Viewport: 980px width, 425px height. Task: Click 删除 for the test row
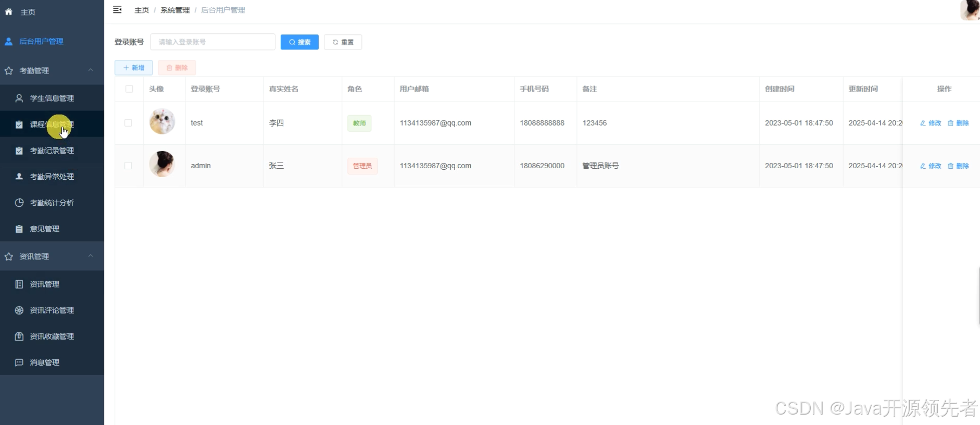(958, 123)
